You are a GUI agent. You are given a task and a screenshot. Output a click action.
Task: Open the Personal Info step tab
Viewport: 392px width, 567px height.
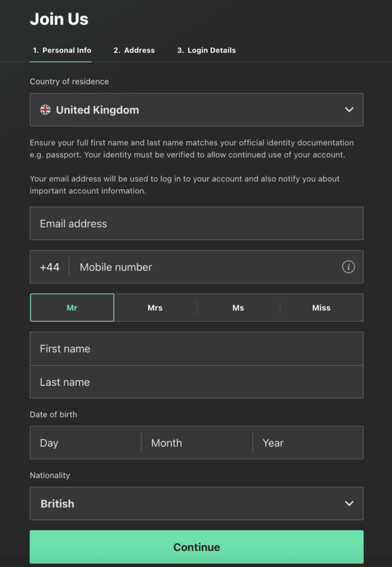pyautogui.click(x=62, y=50)
